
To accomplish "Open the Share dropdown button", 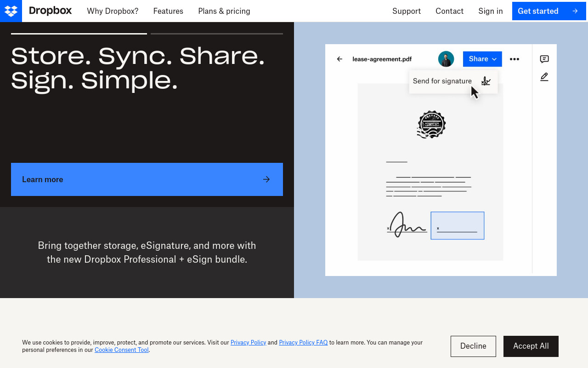I will pos(482,59).
